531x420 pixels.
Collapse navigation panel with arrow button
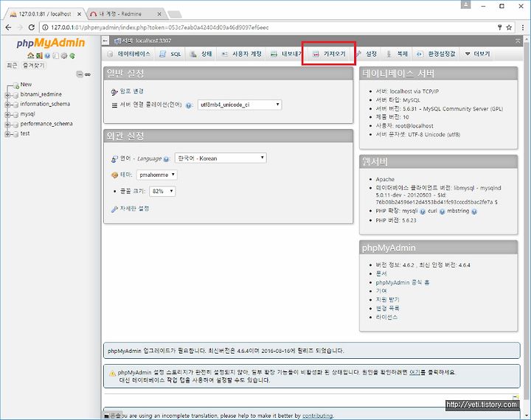coord(105,41)
